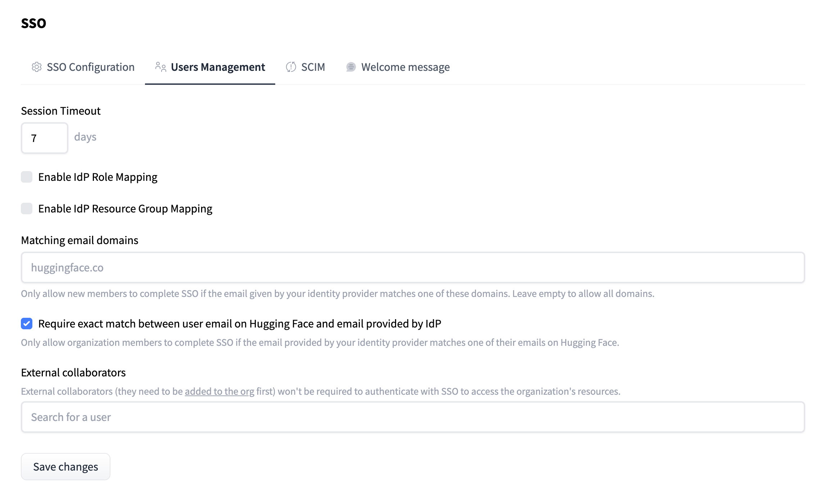Uncheck the Require exact match email checkbox
This screenshot has width=821, height=504.
(x=27, y=324)
